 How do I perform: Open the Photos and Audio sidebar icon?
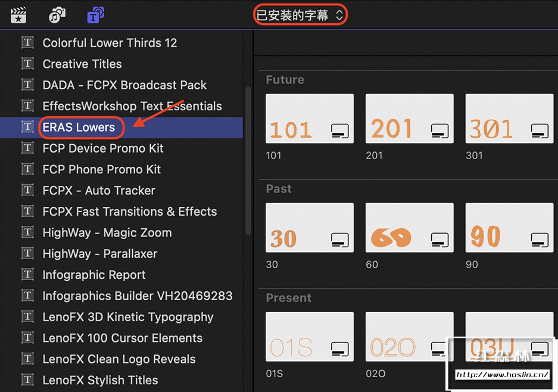(57, 15)
